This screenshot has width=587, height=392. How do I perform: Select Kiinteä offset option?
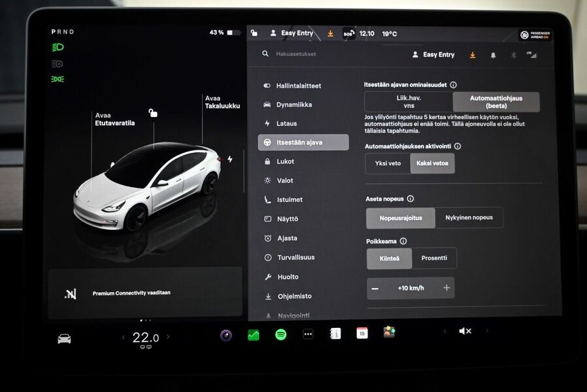point(390,259)
